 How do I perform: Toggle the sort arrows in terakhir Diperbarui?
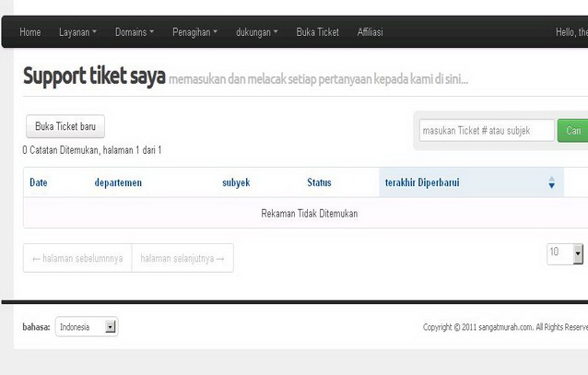click(552, 182)
